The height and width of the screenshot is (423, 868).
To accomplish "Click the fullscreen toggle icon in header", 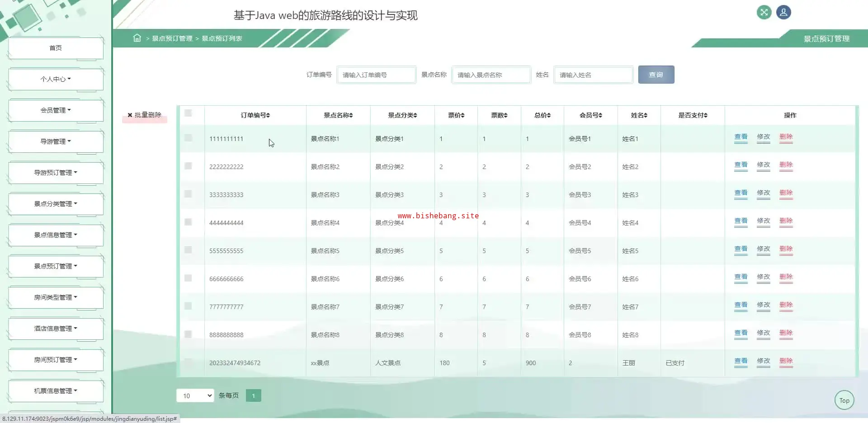I will tap(764, 12).
